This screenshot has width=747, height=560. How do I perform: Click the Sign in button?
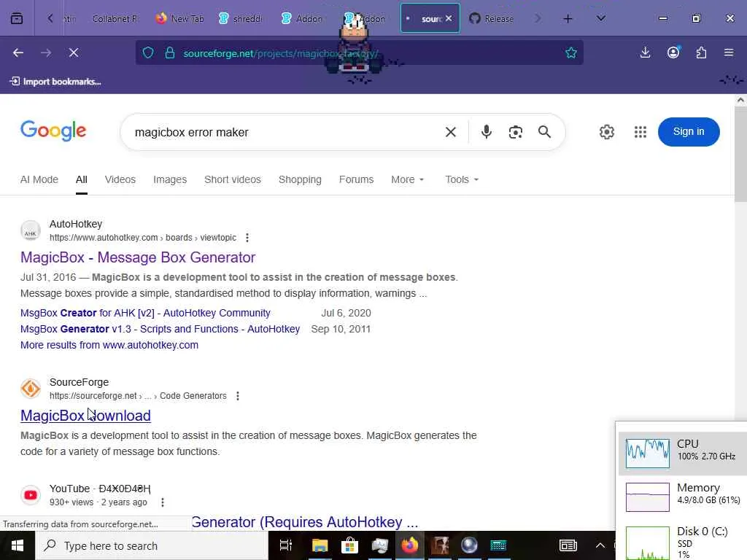[x=689, y=132]
